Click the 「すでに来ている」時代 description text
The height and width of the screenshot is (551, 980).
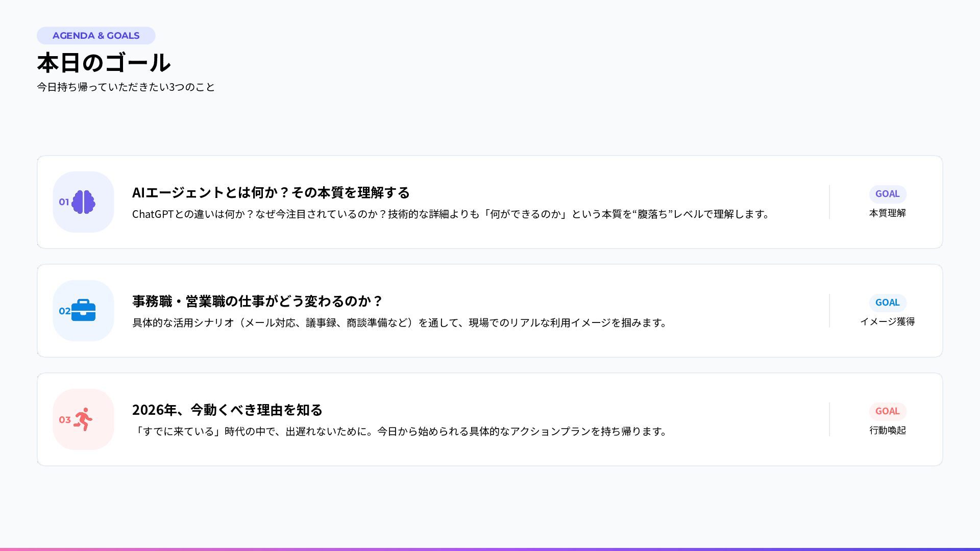coord(399,432)
